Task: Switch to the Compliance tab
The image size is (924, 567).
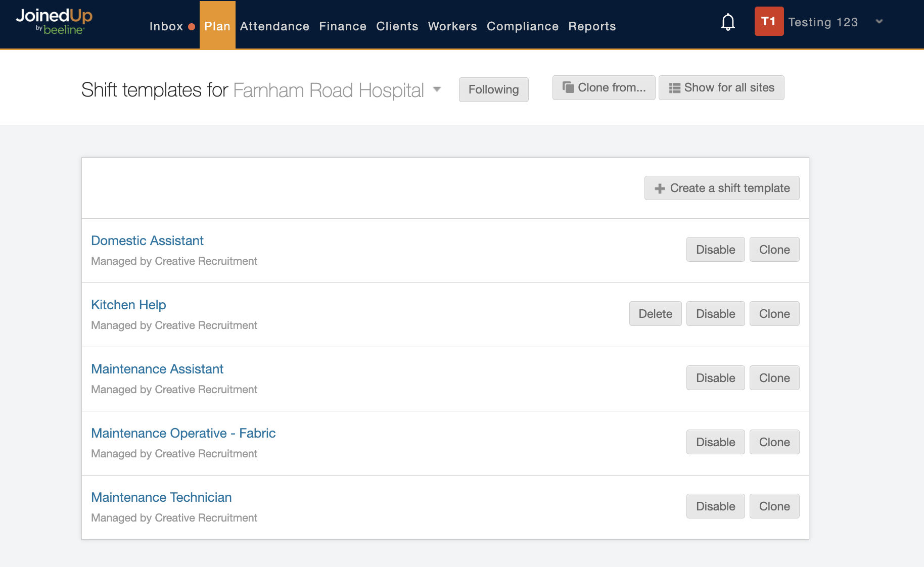Action: click(x=522, y=26)
